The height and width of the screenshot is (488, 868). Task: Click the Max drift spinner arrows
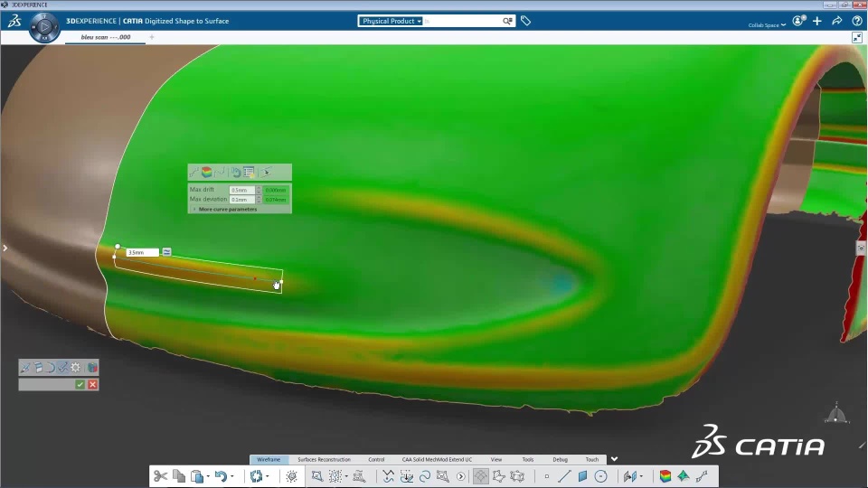click(259, 190)
